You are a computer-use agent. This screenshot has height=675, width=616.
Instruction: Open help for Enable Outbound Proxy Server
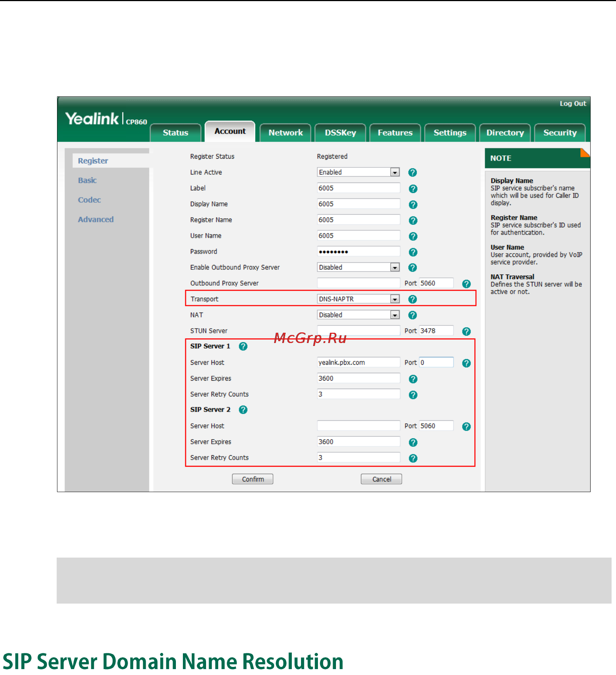(413, 268)
